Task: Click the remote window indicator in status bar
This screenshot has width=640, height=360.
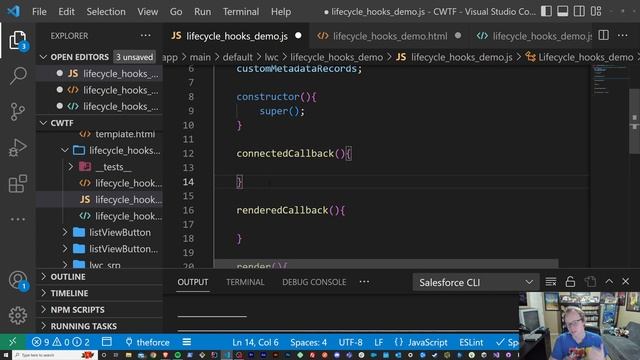Action: point(12,342)
